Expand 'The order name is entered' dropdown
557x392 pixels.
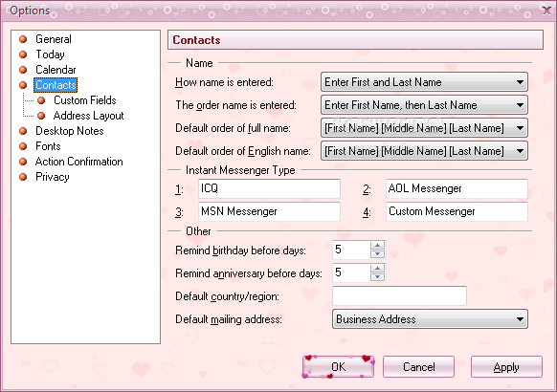(x=424, y=105)
